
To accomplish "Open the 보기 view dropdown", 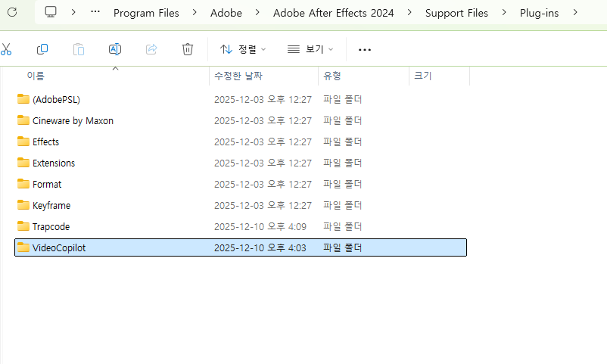I will (310, 49).
